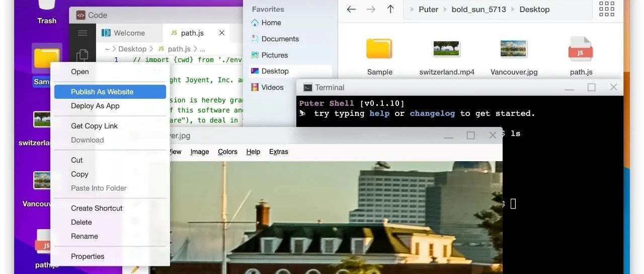
Task: Open the Explorer files icon in Code sidebar
Action: tap(83, 55)
